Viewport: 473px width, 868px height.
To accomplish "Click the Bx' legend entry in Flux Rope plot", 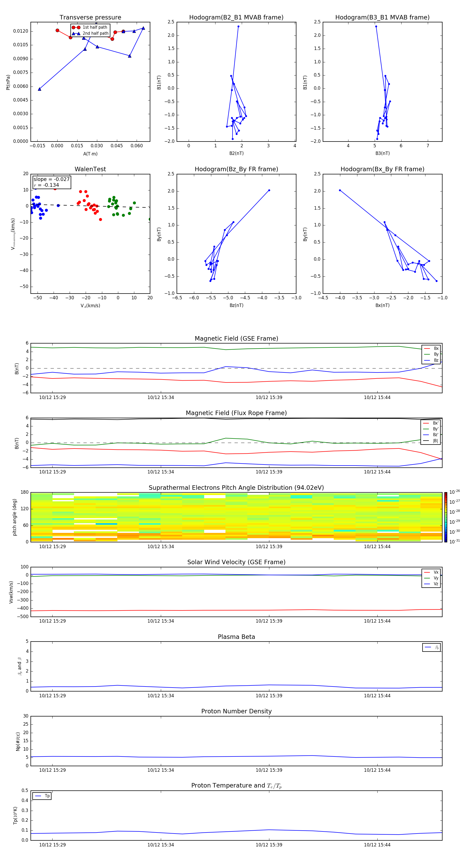I will [x=431, y=423].
